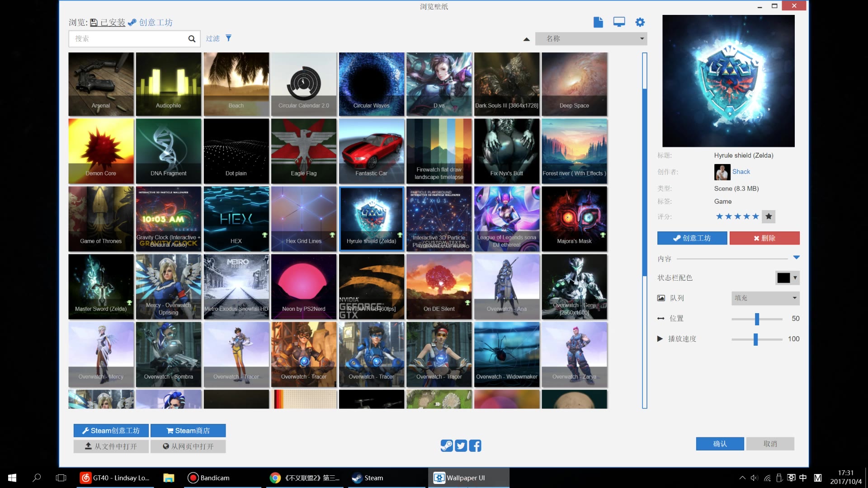Viewport: 868px width, 488px height.
Task: Click the black status bar color swatch
Action: click(783, 278)
